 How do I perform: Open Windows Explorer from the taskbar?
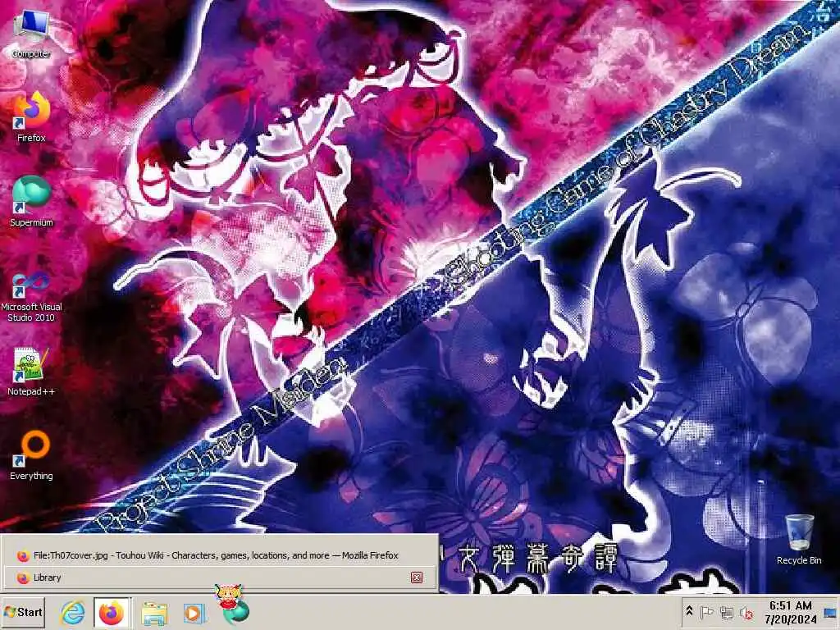[154, 613]
